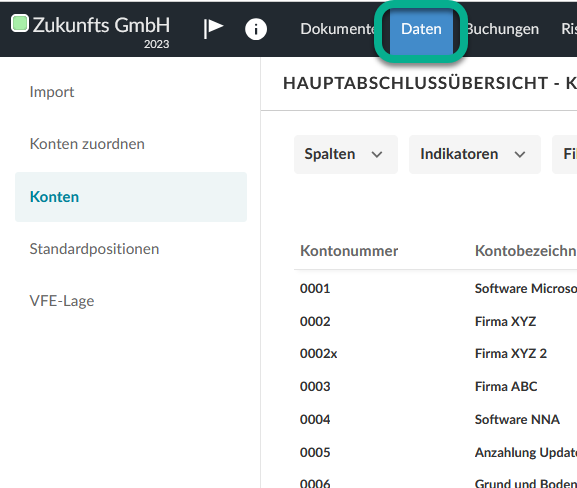Click the Kontobezeichnung column header

[526, 251]
